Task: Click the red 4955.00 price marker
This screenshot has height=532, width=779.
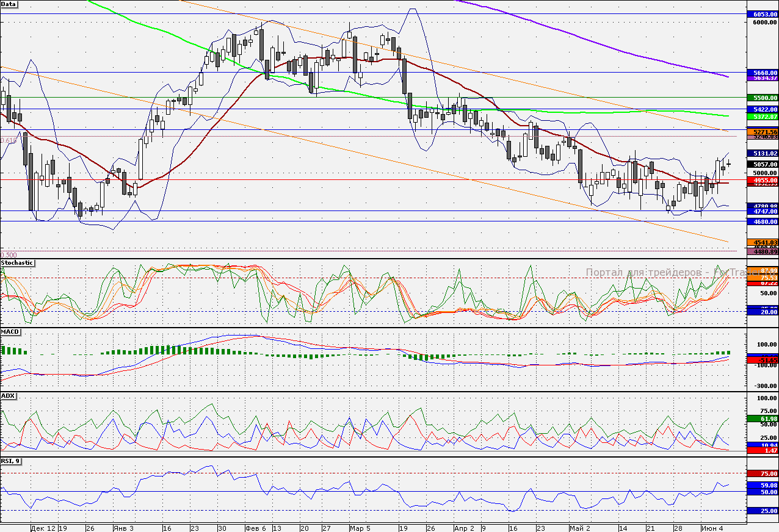Action: tap(763, 181)
